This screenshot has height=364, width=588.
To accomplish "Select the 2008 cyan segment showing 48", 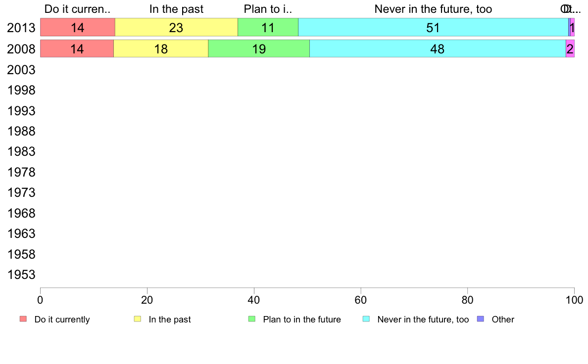I will (x=438, y=49).
